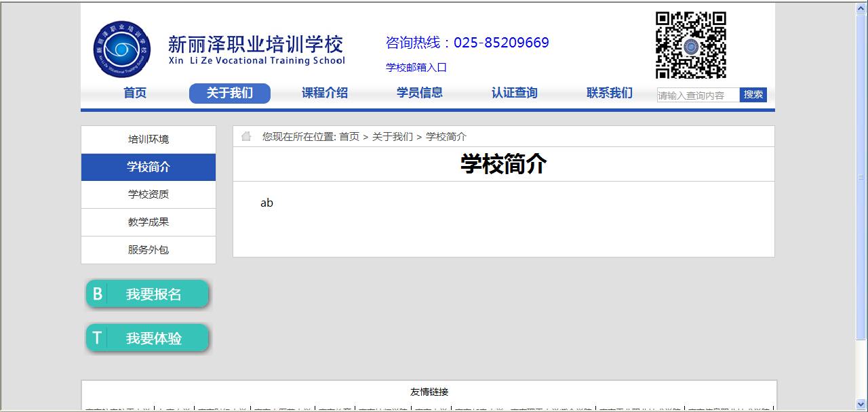Image resolution: width=868 pixels, height=412 pixels.
Task: Click the house icon in the breadcrumb bar
Action: tap(246, 136)
